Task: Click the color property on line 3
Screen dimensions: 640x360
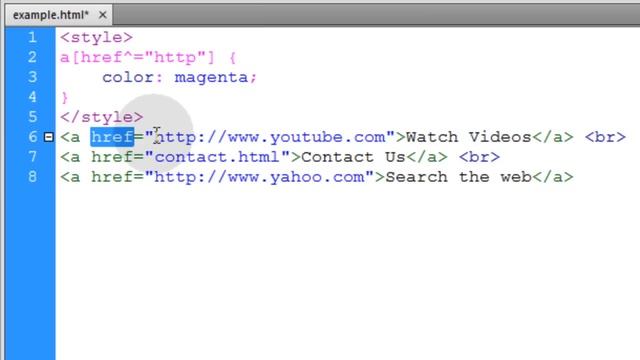Action: [x=128, y=77]
